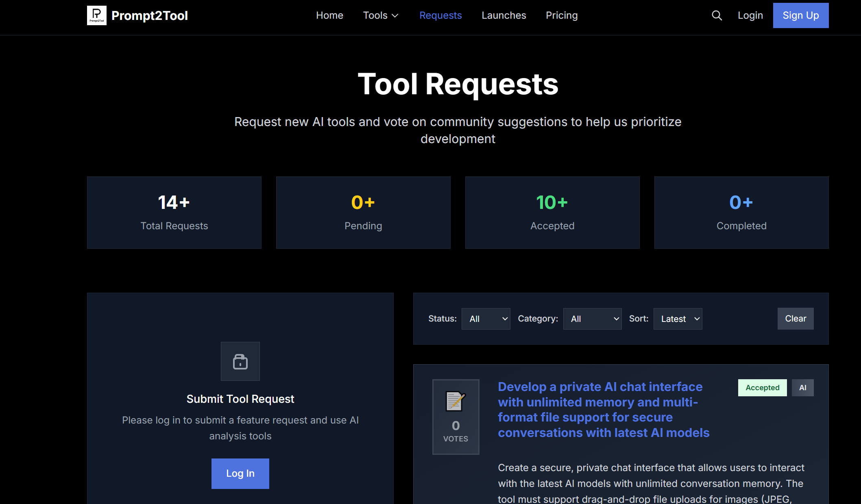Image resolution: width=861 pixels, height=504 pixels.
Task: Open the Status filter dropdown
Action: [x=486, y=319]
